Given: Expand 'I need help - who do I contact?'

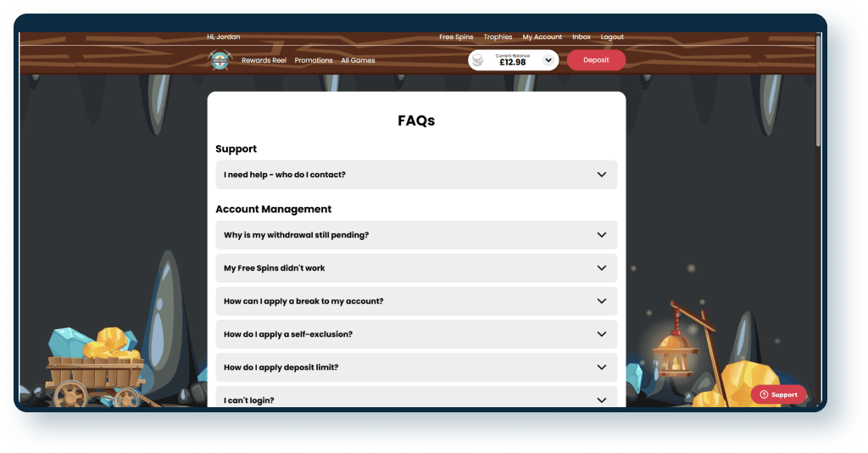Looking at the screenshot, I should [x=416, y=175].
